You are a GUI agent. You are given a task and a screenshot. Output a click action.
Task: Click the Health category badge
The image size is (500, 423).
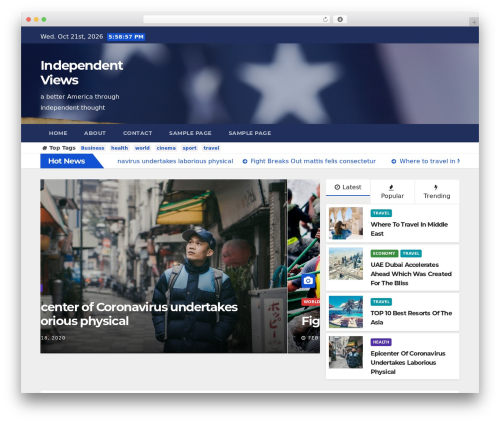click(381, 342)
